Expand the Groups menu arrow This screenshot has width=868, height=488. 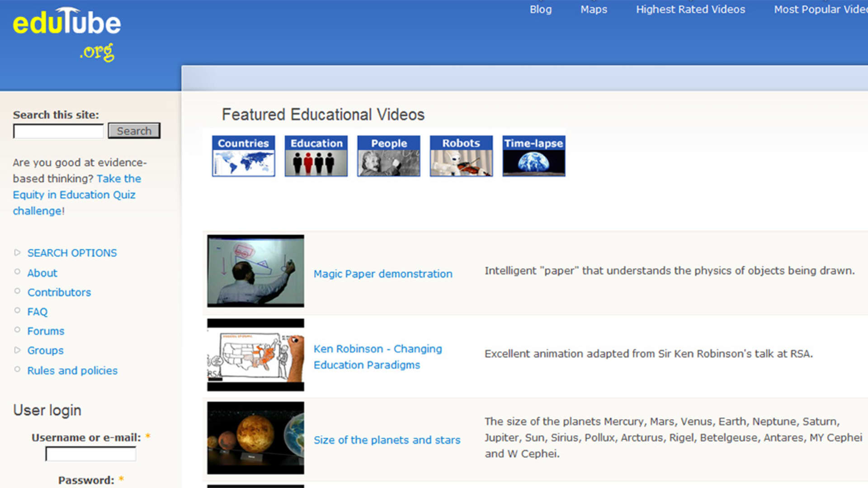click(17, 350)
